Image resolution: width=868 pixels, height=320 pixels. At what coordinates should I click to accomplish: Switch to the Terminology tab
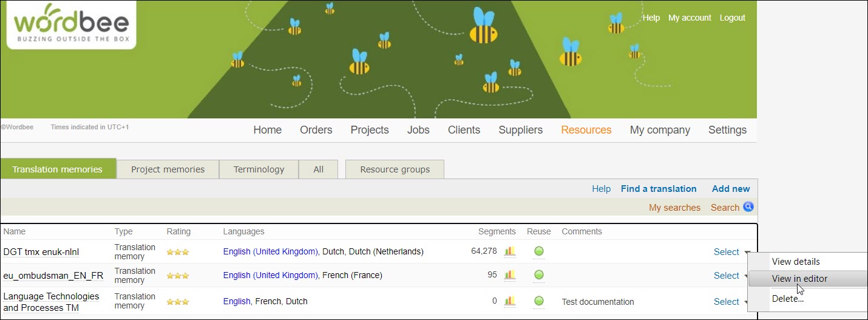259,169
